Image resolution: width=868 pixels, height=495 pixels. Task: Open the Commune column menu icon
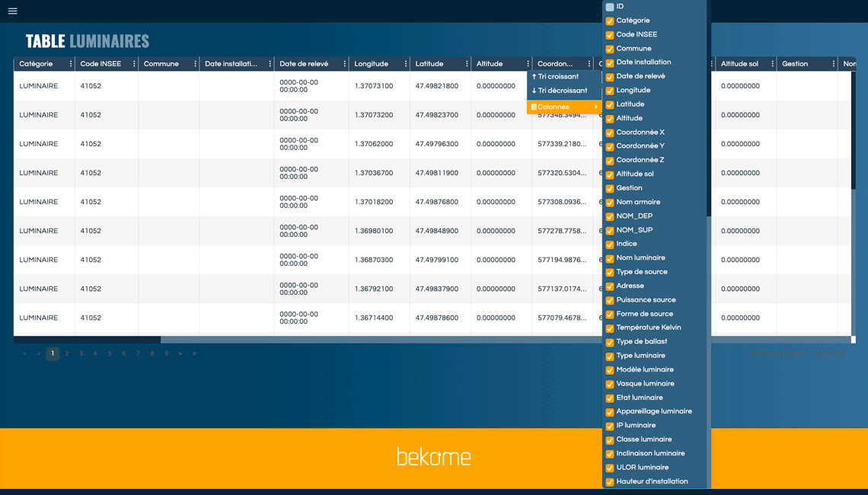(195, 64)
